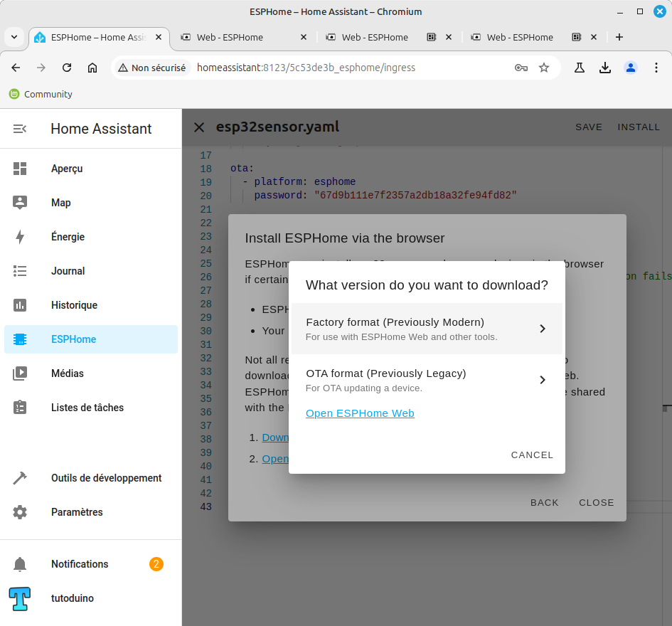Switch to the ESPHome – Home Assistant tab
The height and width of the screenshot is (626, 672).
click(99, 37)
